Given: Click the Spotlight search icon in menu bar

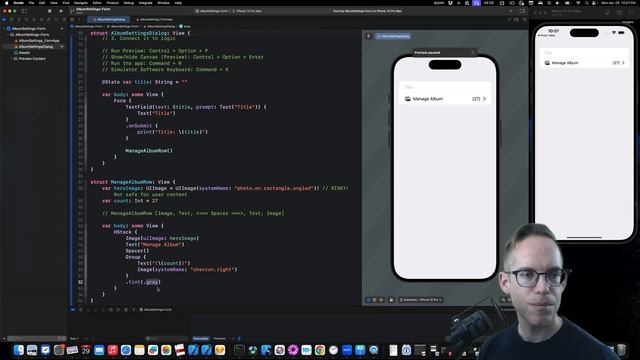Looking at the screenshot, I should 587,3.
